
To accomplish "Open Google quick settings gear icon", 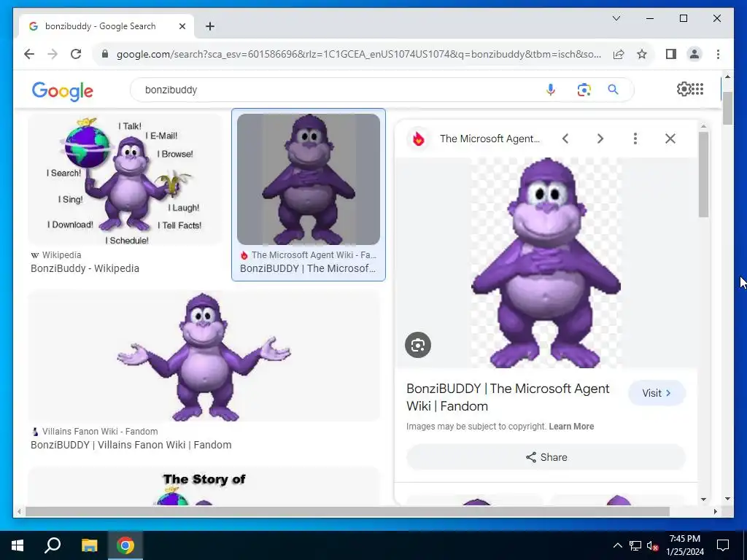I will click(683, 89).
